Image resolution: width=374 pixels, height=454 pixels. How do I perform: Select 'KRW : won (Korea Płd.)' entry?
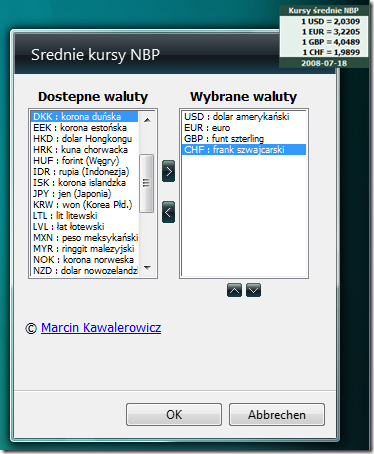tap(84, 204)
